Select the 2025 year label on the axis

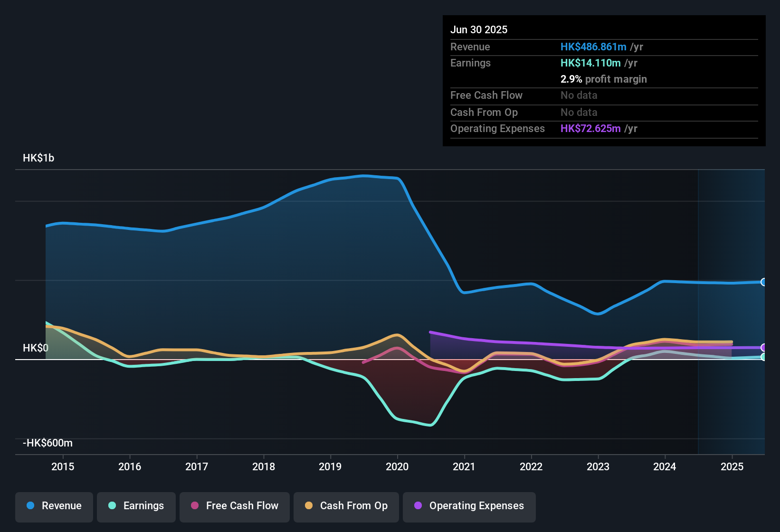point(731,467)
